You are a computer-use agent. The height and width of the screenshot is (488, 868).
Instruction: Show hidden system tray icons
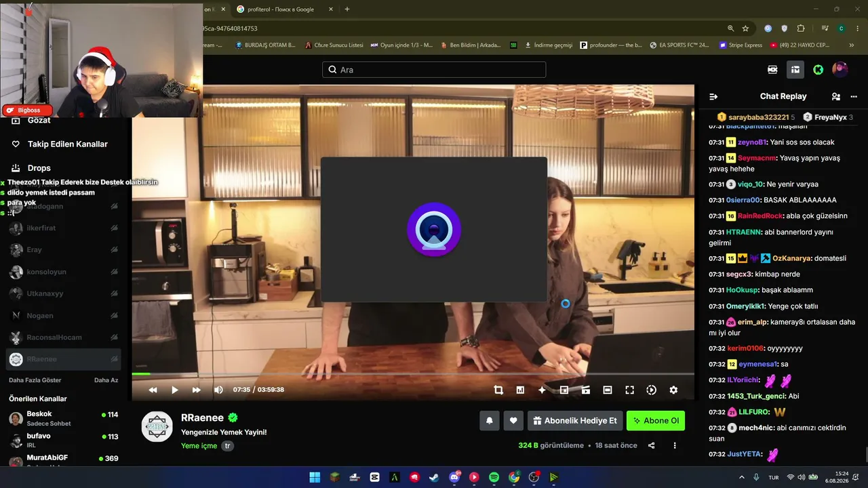[x=741, y=477]
